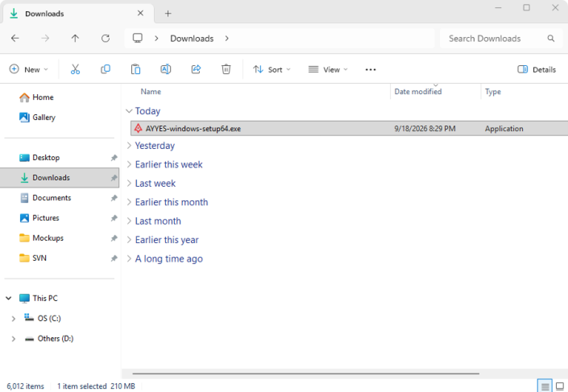
Task: Switch to details list view icon in status bar
Action: 545,386
